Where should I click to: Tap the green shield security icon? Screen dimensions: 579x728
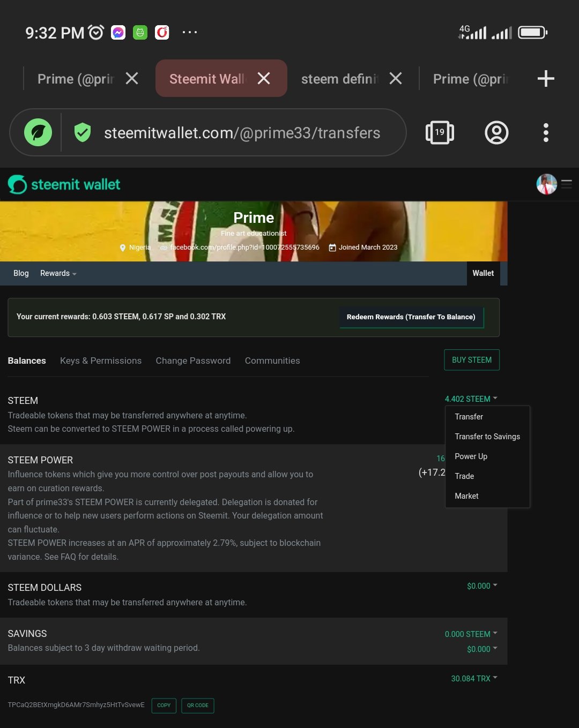tap(83, 132)
